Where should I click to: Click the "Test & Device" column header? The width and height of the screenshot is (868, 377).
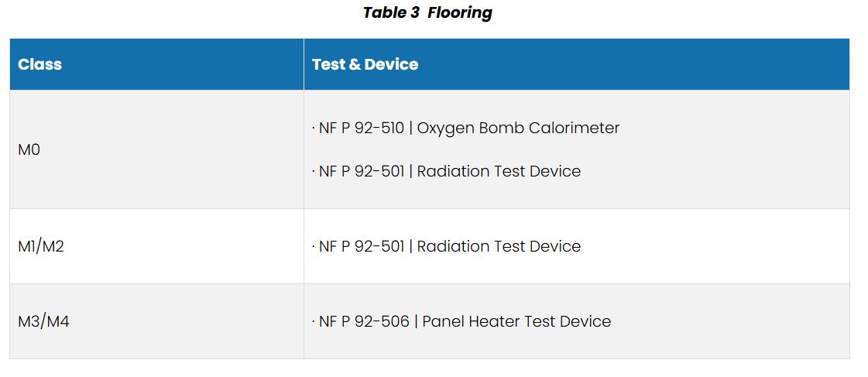[x=365, y=64]
